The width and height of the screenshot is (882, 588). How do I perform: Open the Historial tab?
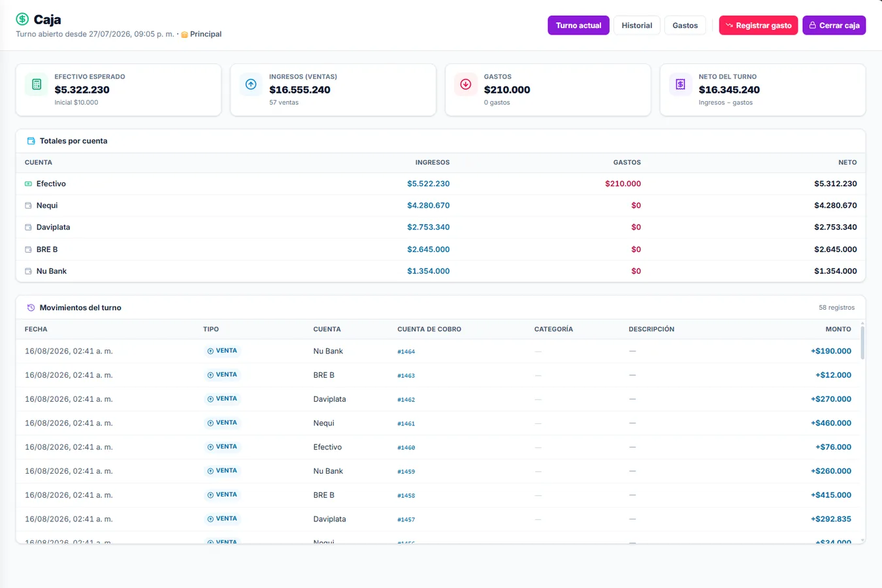(637, 25)
